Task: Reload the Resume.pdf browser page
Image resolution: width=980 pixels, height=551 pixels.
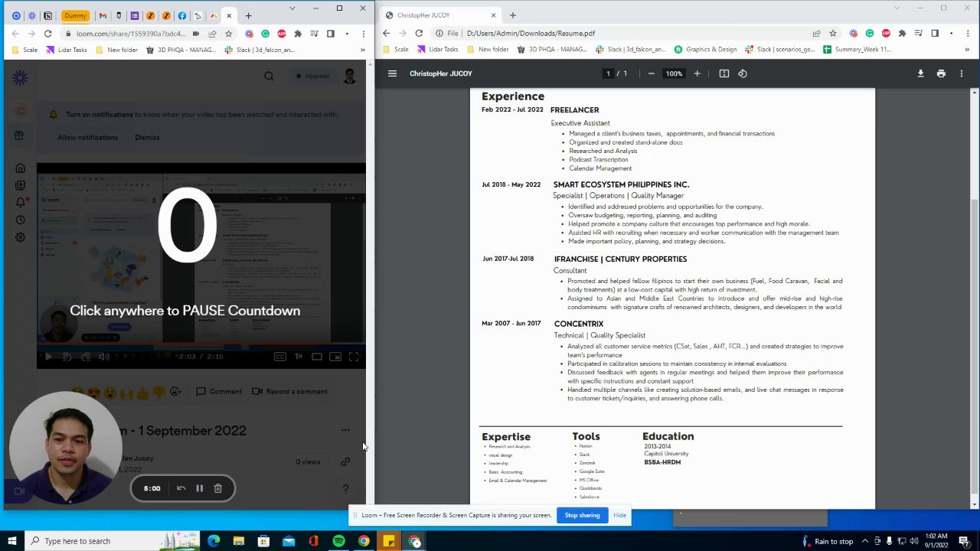Action: [419, 33]
